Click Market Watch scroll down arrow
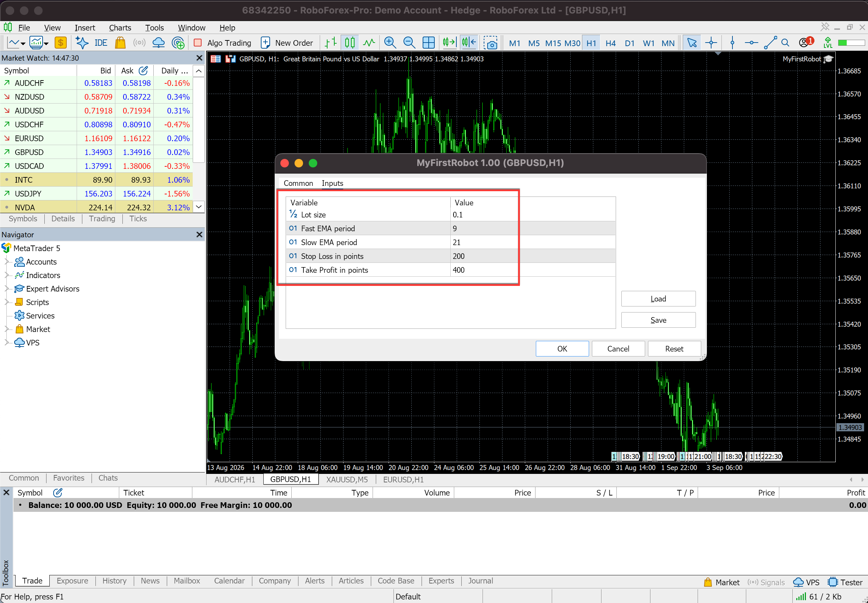The height and width of the screenshot is (603, 868). pos(199,207)
